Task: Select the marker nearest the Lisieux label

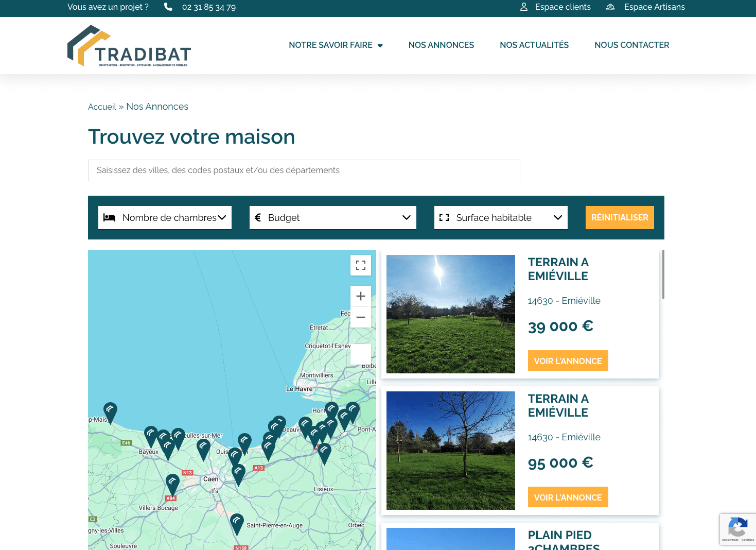Action: (x=324, y=454)
